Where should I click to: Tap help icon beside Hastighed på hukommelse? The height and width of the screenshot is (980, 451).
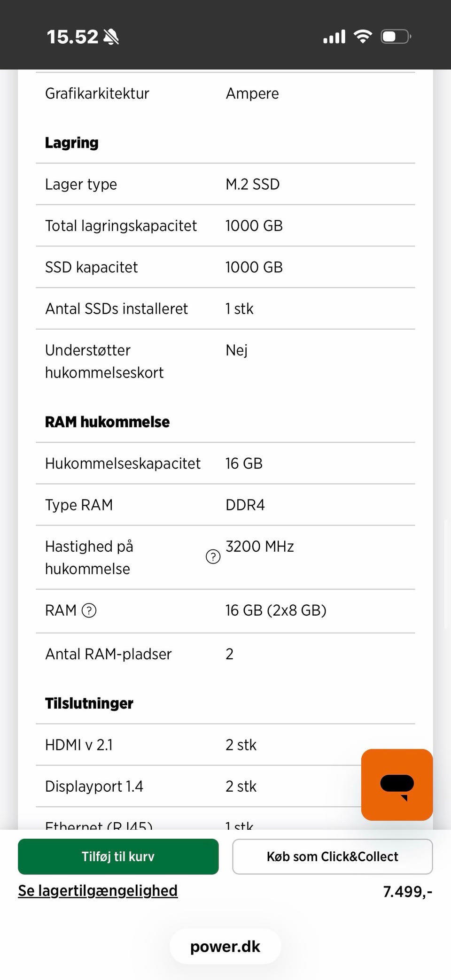coord(213,557)
